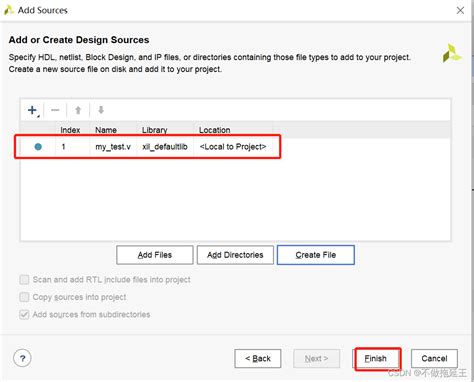
Task: Click the Create File button
Action: pos(316,255)
